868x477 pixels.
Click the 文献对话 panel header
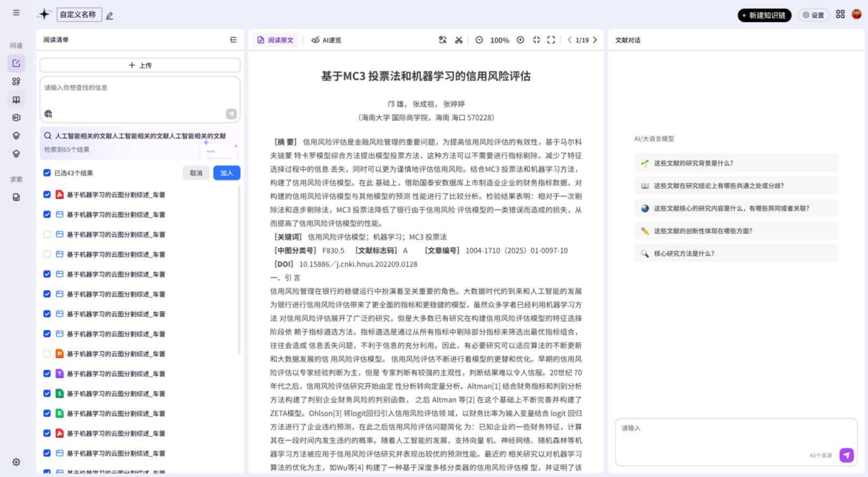pos(628,40)
